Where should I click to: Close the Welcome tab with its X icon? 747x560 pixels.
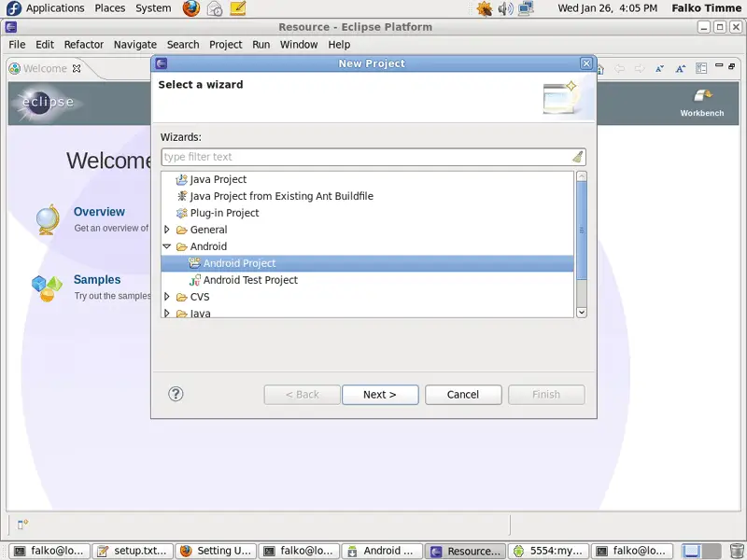click(x=77, y=68)
